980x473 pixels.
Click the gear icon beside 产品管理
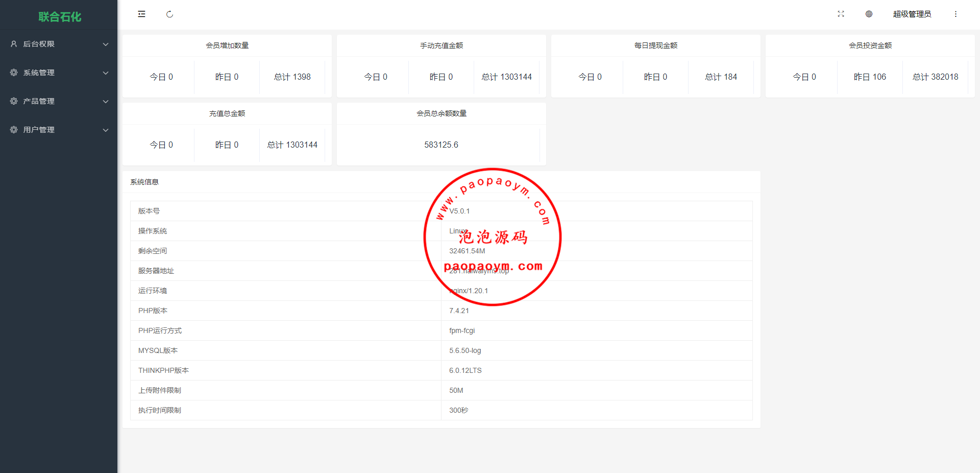[x=14, y=101]
